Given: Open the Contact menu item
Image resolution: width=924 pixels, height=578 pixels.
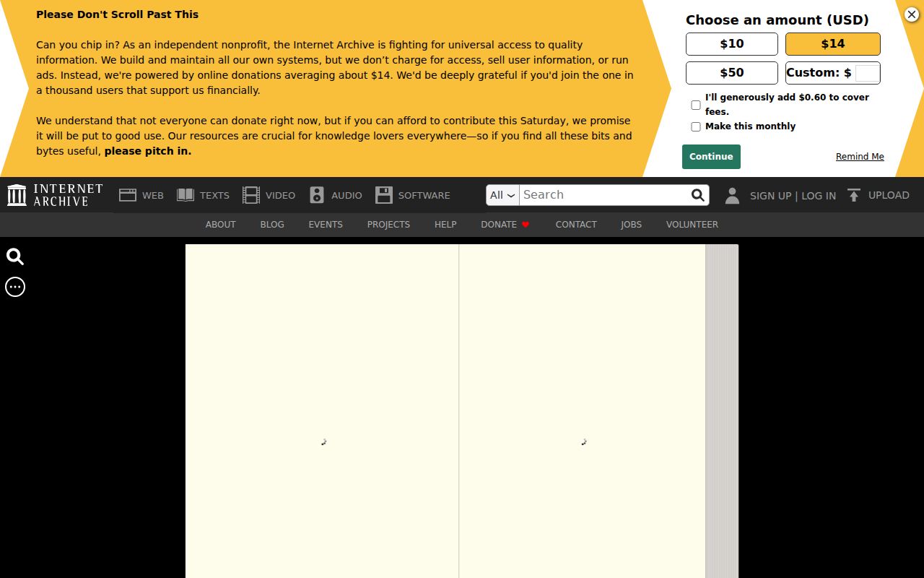Looking at the screenshot, I should point(576,225).
